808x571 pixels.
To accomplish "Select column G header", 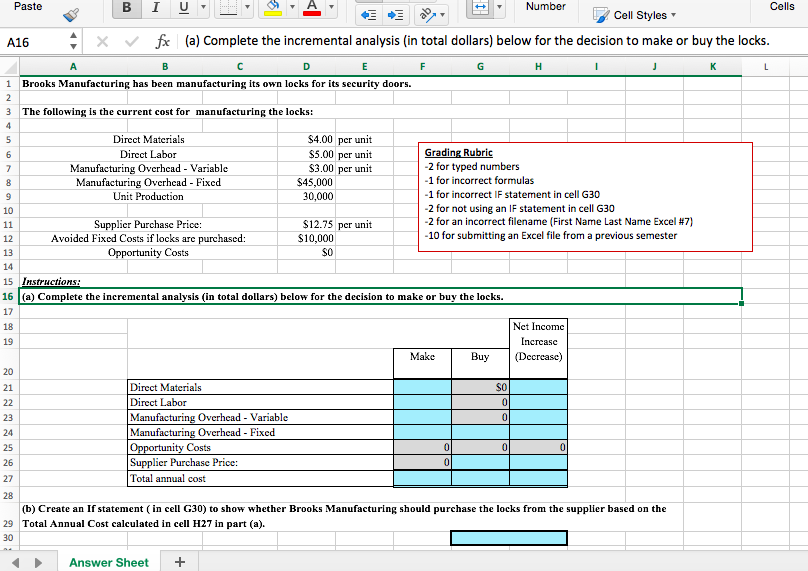I will point(480,66).
